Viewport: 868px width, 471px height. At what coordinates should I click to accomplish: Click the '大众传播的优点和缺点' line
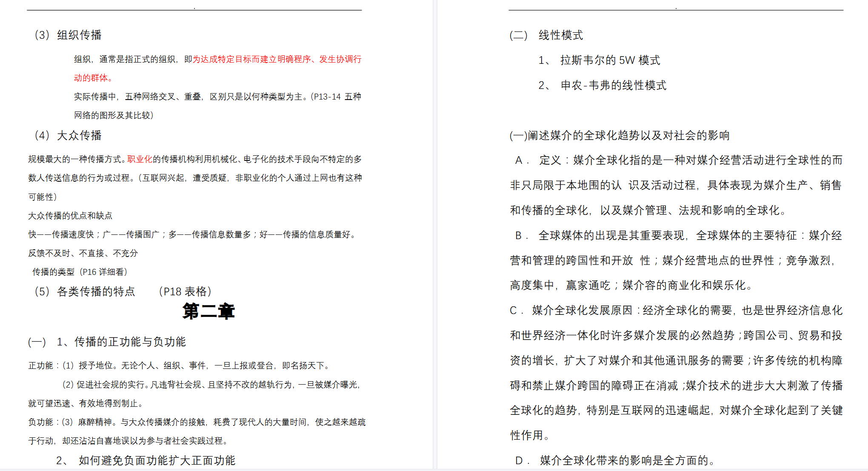point(70,216)
